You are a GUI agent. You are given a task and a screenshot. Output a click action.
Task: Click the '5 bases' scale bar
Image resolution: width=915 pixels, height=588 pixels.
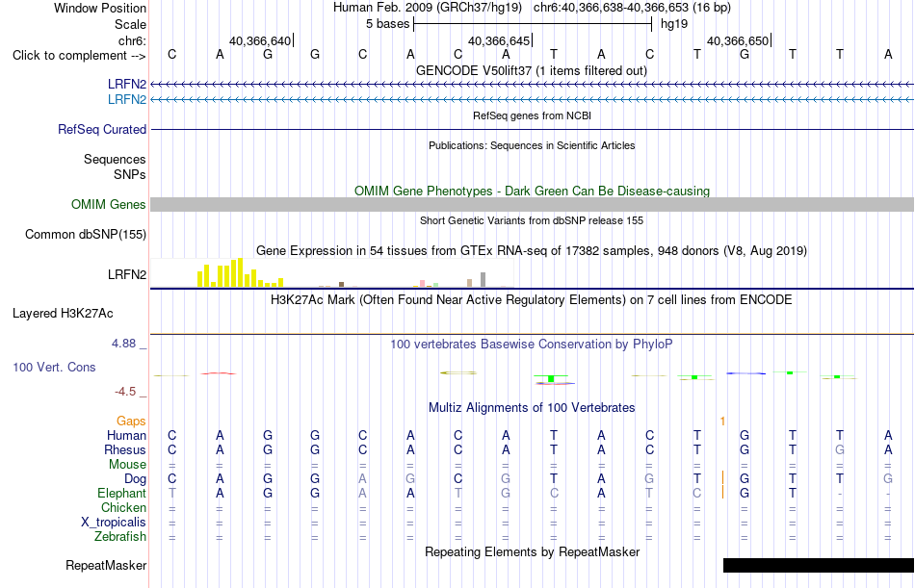(x=533, y=24)
